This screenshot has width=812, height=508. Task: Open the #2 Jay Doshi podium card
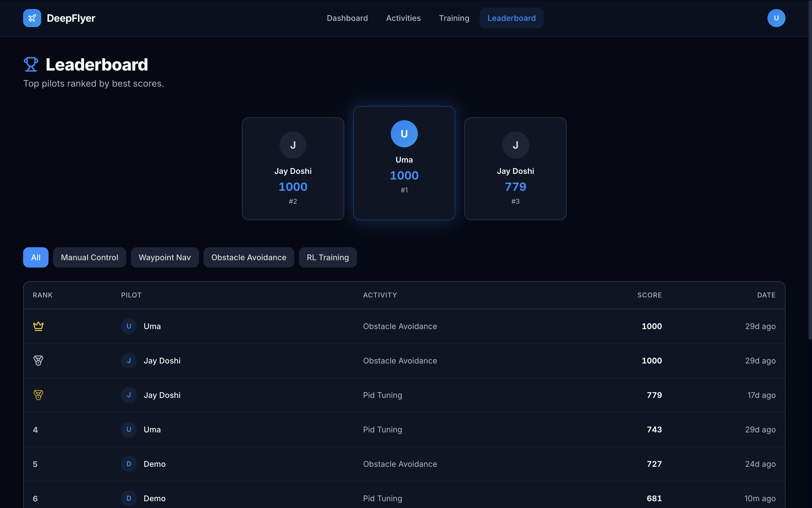(293, 169)
